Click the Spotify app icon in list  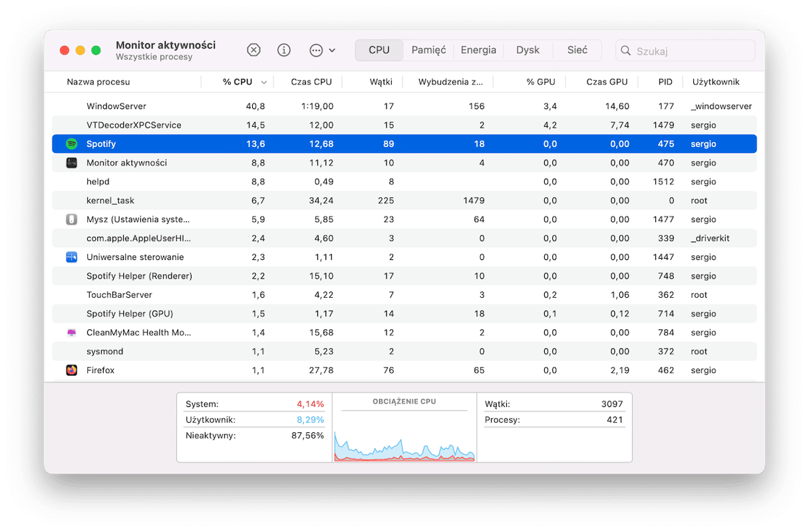[x=72, y=144]
